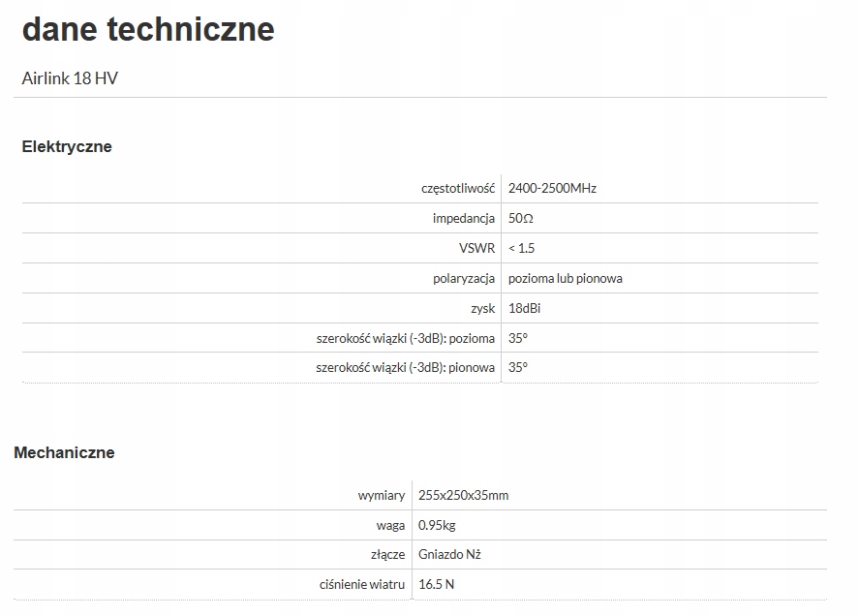Click the Mechaniczne section heading
The height and width of the screenshot is (616, 859).
(x=64, y=452)
